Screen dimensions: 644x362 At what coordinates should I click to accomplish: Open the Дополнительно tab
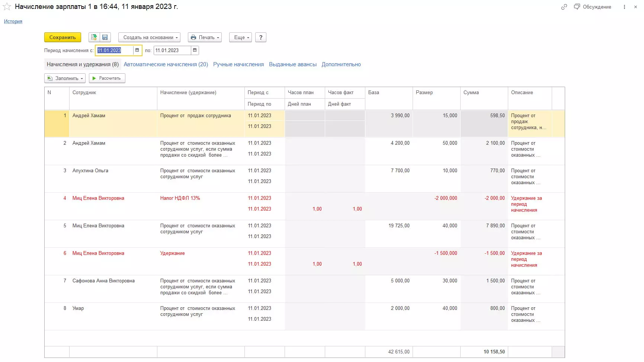tap(341, 64)
